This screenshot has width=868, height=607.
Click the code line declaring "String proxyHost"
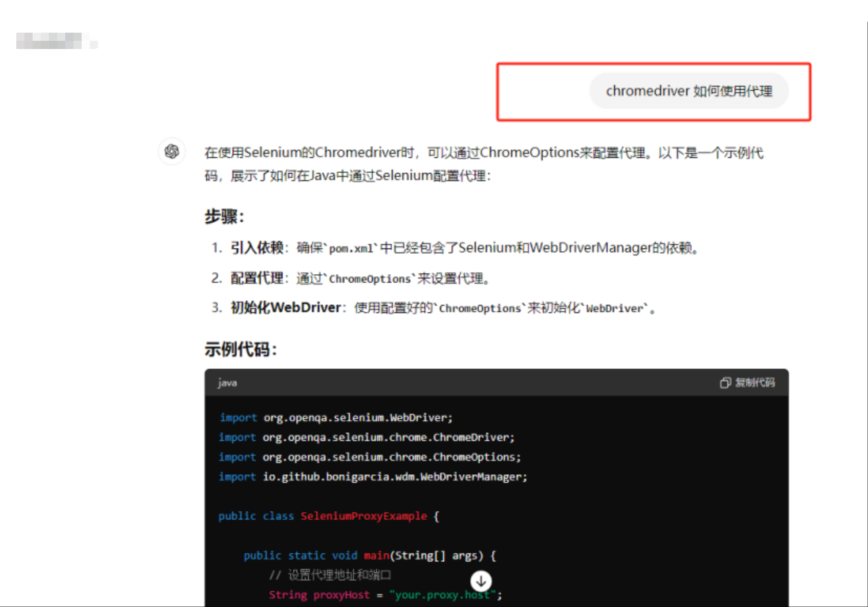pos(386,595)
